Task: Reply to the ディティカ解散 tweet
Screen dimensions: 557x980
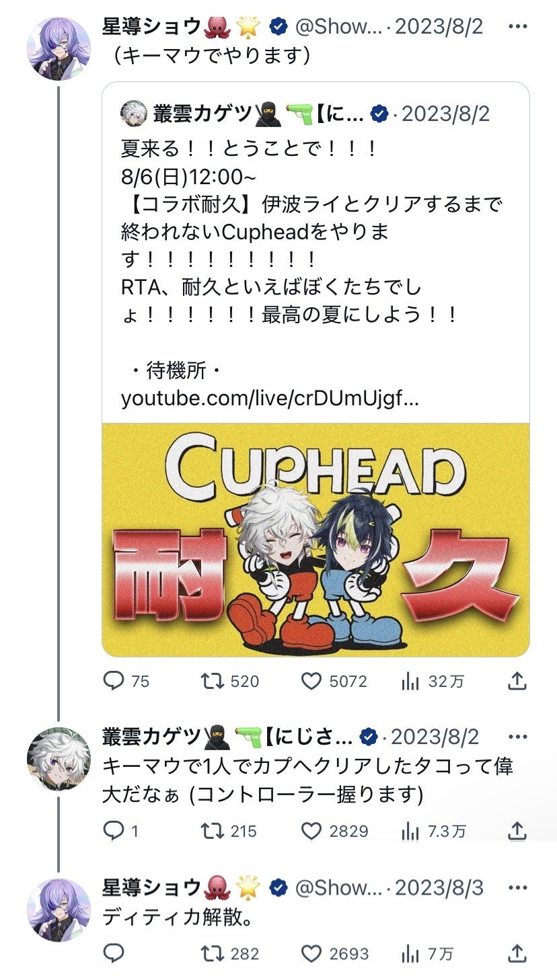Action: [x=114, y=953]
